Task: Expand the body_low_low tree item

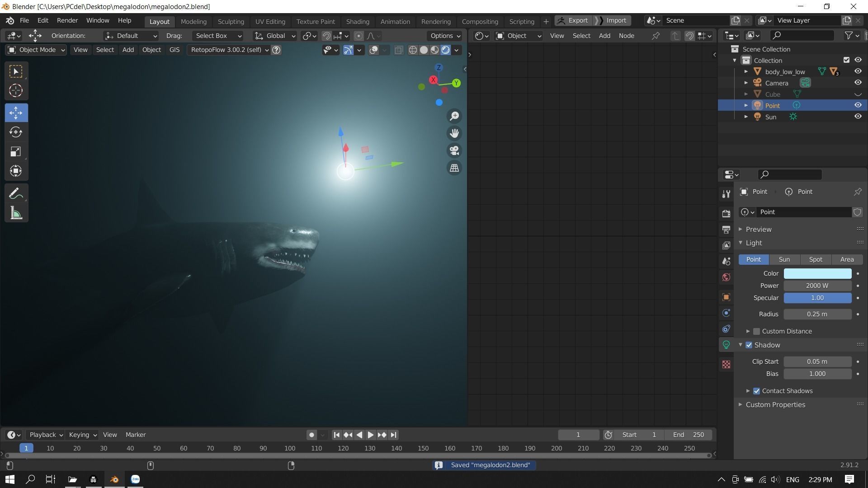Action: (746, 71)
